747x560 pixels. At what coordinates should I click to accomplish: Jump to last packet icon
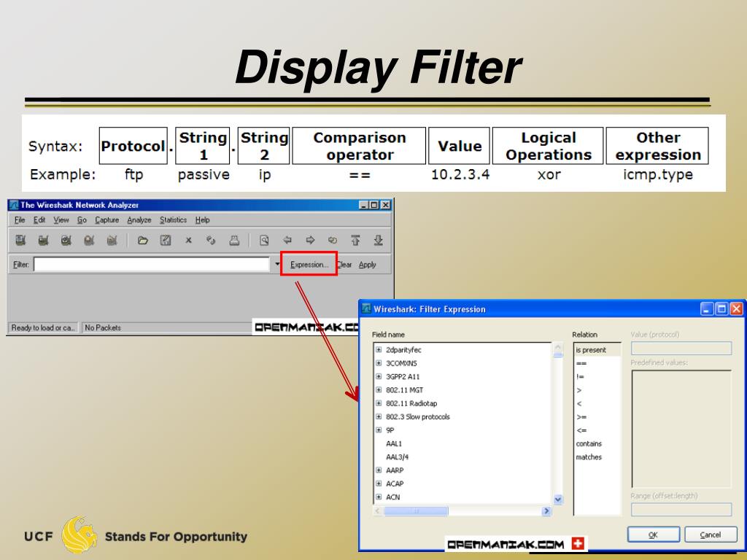point(379,241)
